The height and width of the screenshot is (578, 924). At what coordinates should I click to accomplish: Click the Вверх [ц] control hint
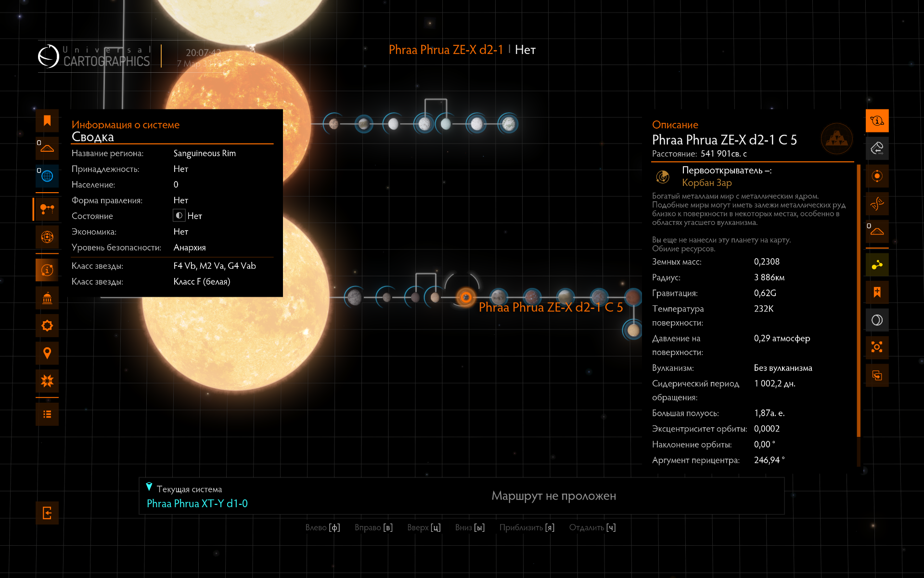click(x=423, y=527)
